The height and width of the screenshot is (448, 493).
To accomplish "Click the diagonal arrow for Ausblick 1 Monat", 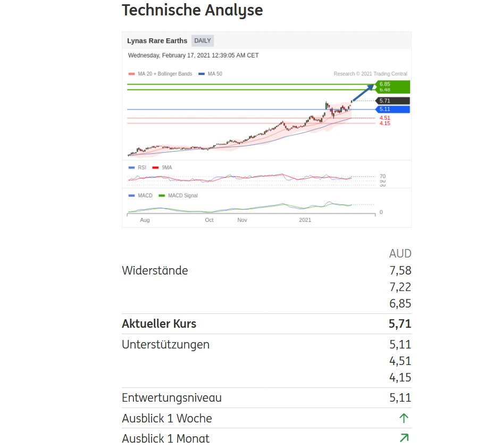I will click(x=404, y=438).
